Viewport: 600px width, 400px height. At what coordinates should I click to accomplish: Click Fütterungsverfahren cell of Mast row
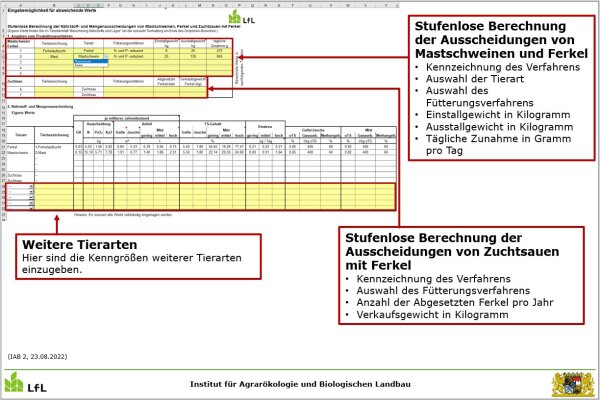[x=128, y=56]
